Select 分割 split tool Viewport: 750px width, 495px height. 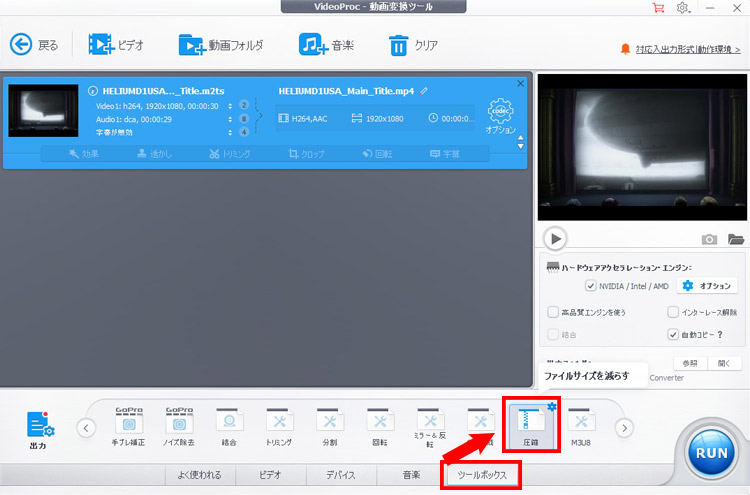click(x=330, y=427)
